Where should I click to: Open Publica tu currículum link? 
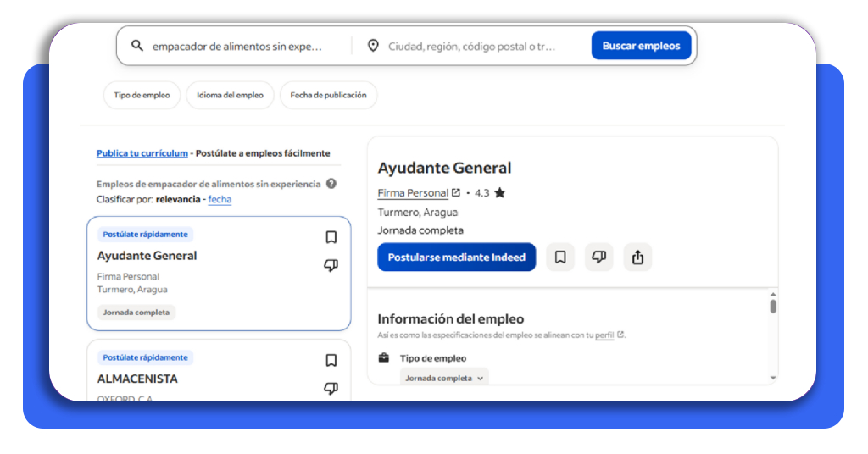tap(142, 153)
